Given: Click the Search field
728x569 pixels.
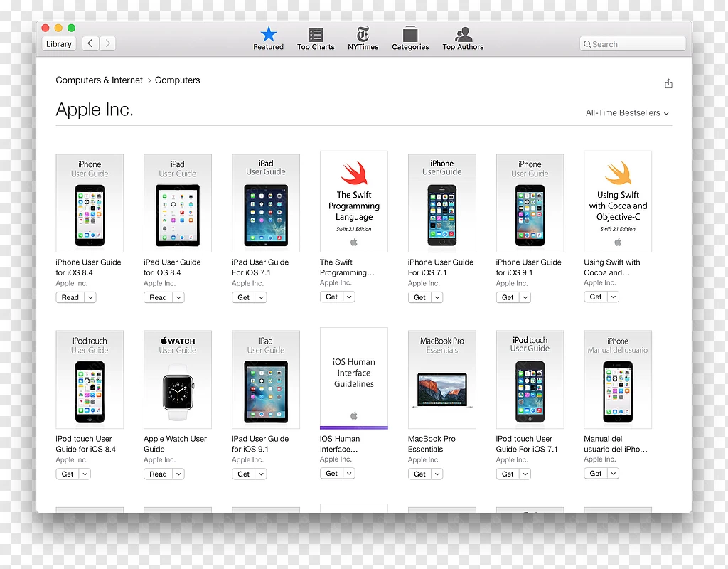Looking at the screenshot, I should coord(632,44).
